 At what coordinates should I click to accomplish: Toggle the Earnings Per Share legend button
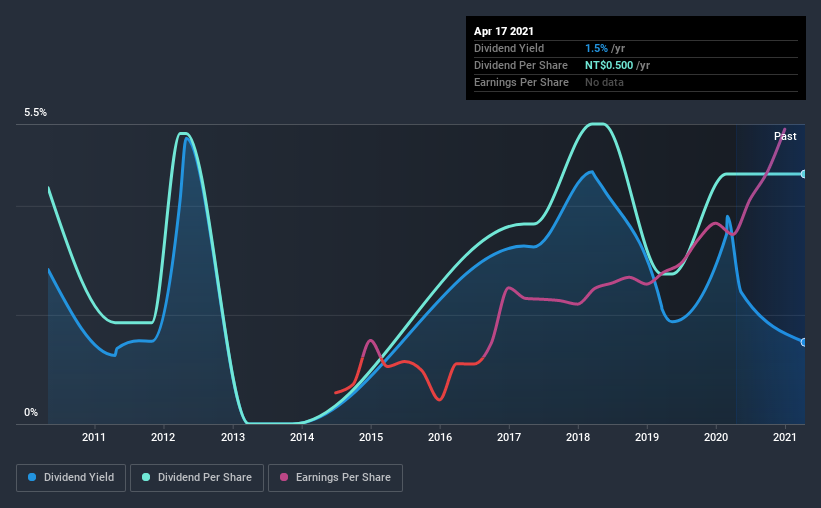coord(335,478)
